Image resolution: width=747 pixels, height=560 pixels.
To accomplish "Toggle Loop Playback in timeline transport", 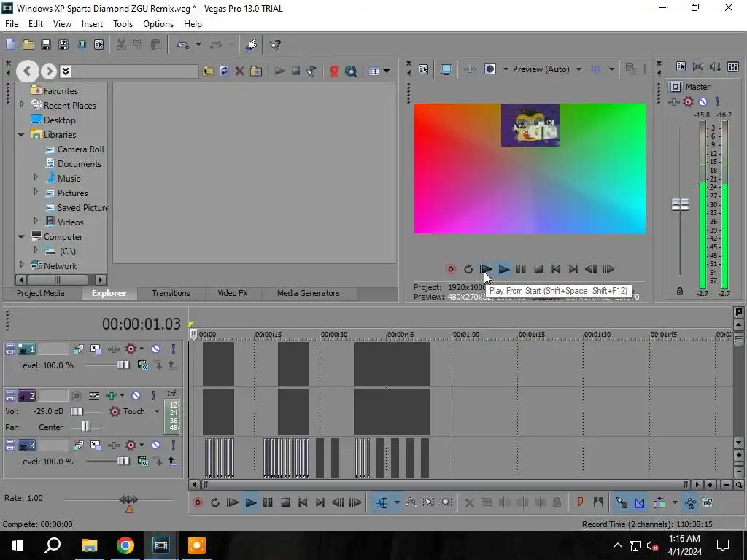I will (x=215, y=502).
